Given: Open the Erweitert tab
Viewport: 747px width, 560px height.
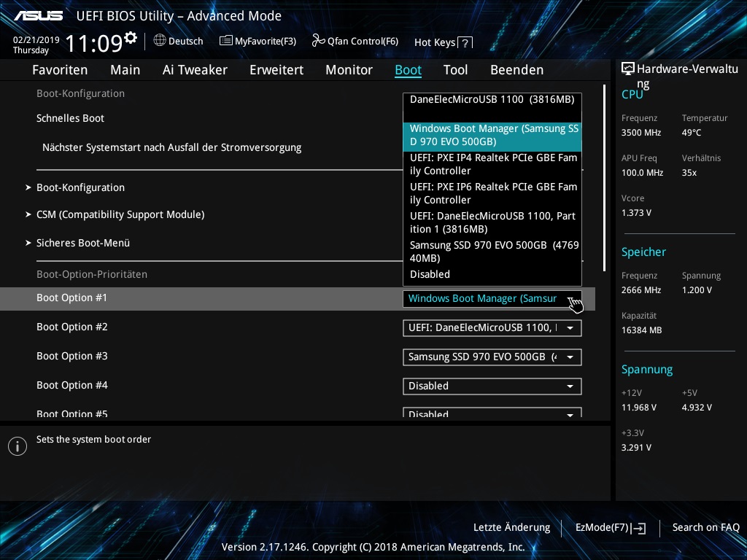Looking at the screenshot, I should tap(276, 70).
